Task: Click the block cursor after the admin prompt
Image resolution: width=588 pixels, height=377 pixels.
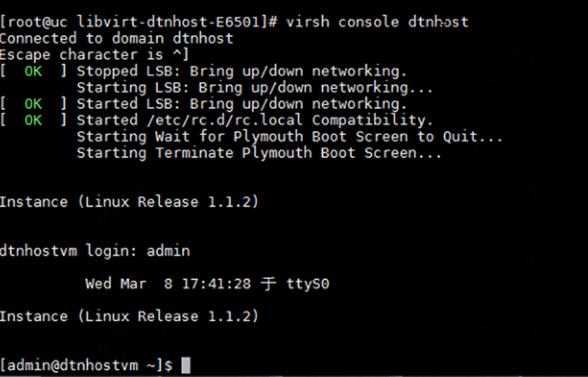Action: [x=186, y=365]
